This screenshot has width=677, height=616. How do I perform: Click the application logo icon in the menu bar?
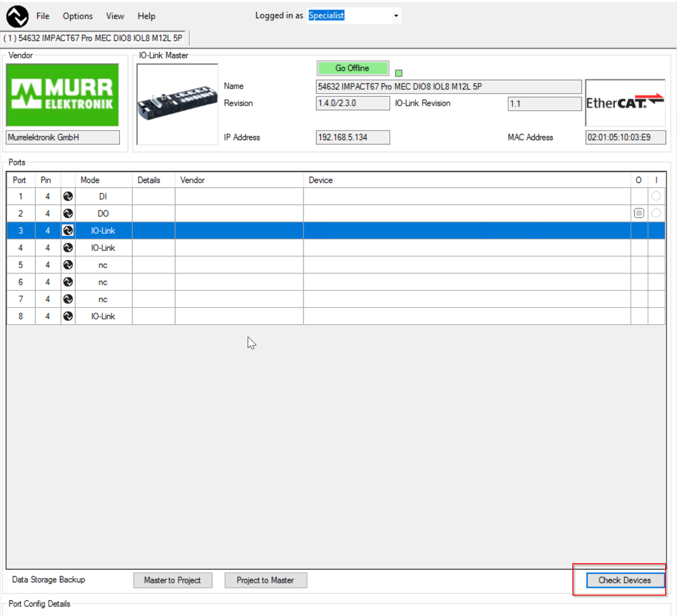18,16
